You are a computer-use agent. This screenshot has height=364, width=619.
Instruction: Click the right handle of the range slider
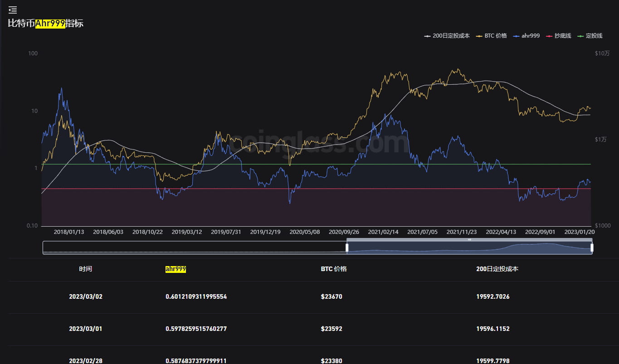pos(592,248)
